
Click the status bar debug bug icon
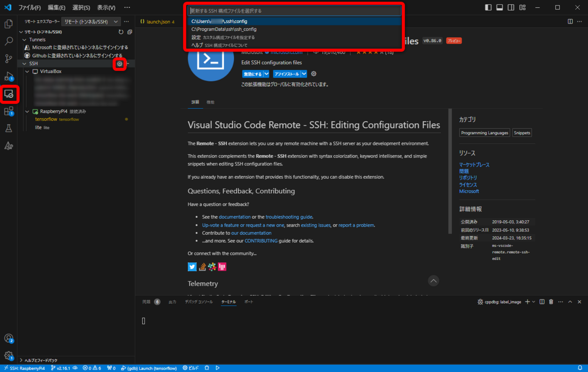coord(207,368)
